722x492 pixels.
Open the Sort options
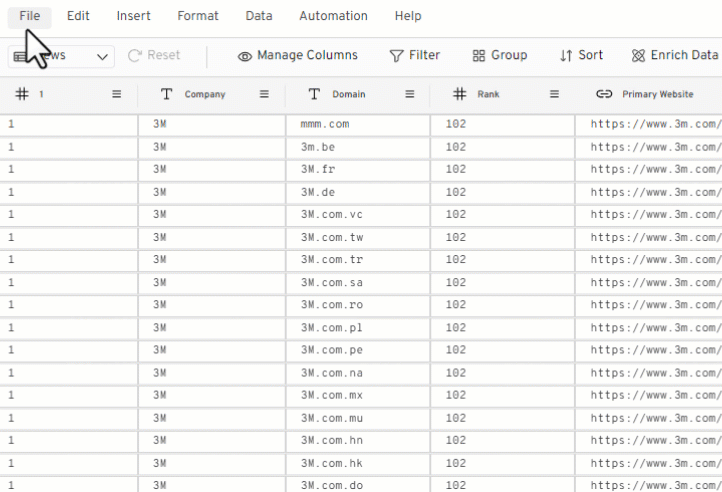581,55
